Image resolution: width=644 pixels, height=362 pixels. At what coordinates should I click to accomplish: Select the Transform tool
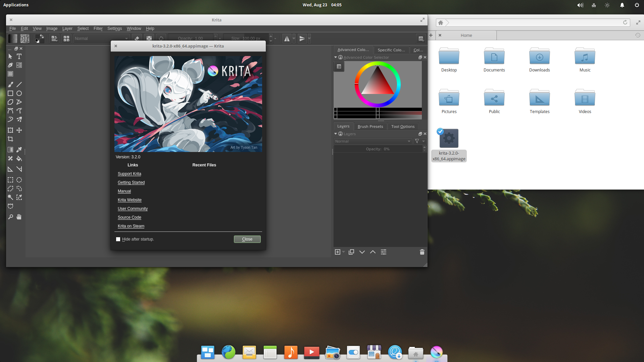(10, 130)
